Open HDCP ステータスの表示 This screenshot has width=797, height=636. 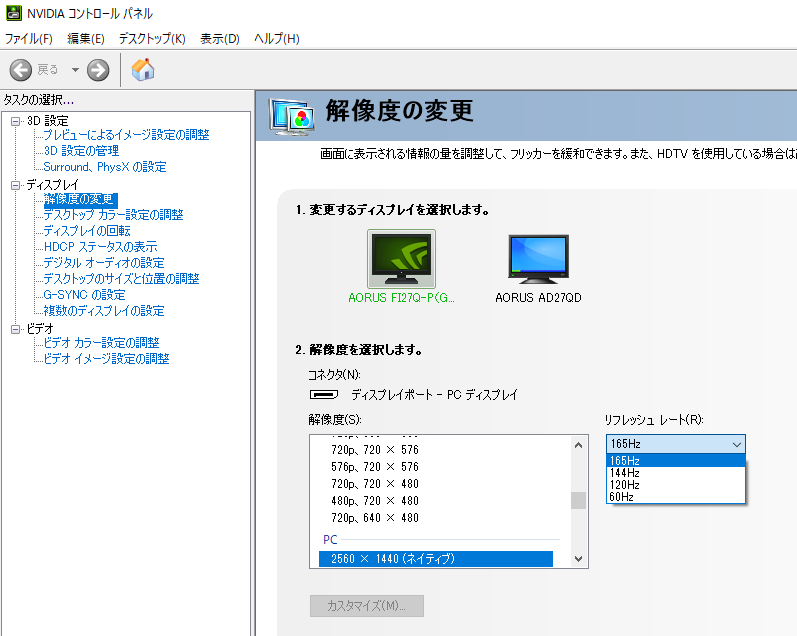click(x=101, y=247)
